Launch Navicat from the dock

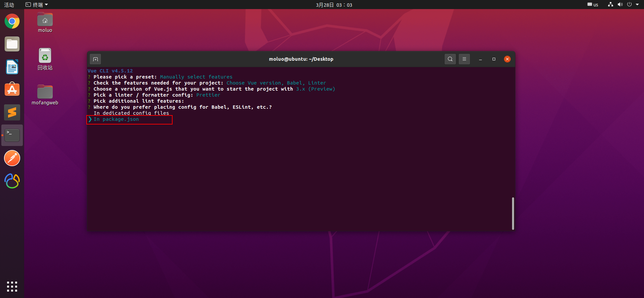tap(12, 181)
